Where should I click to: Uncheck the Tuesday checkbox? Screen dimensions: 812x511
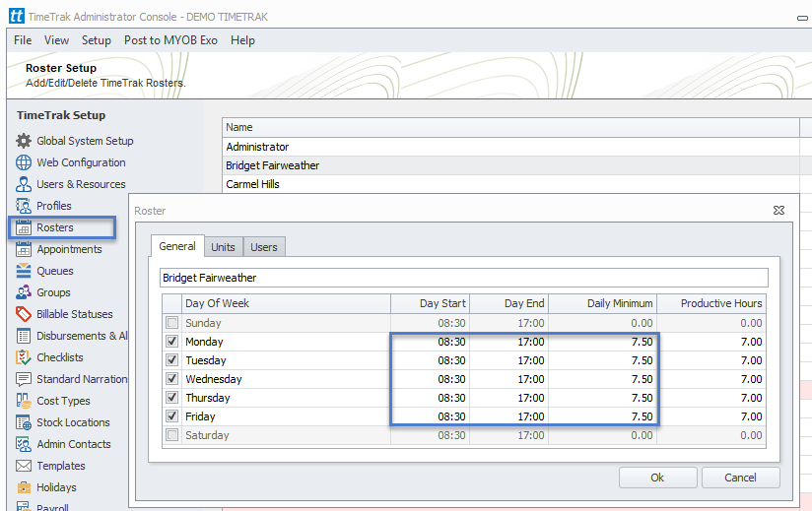pyautogui.click(x=171, y=360)
